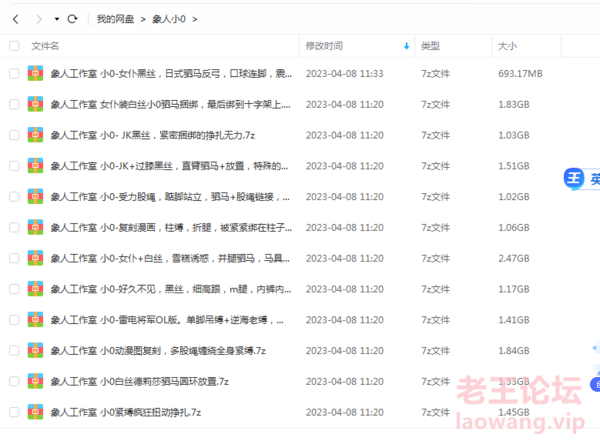Select the file name ending 挣扎无力.7z
This screenshot has height=441, width=600.
pyautogui.click(x=153, y=135)
